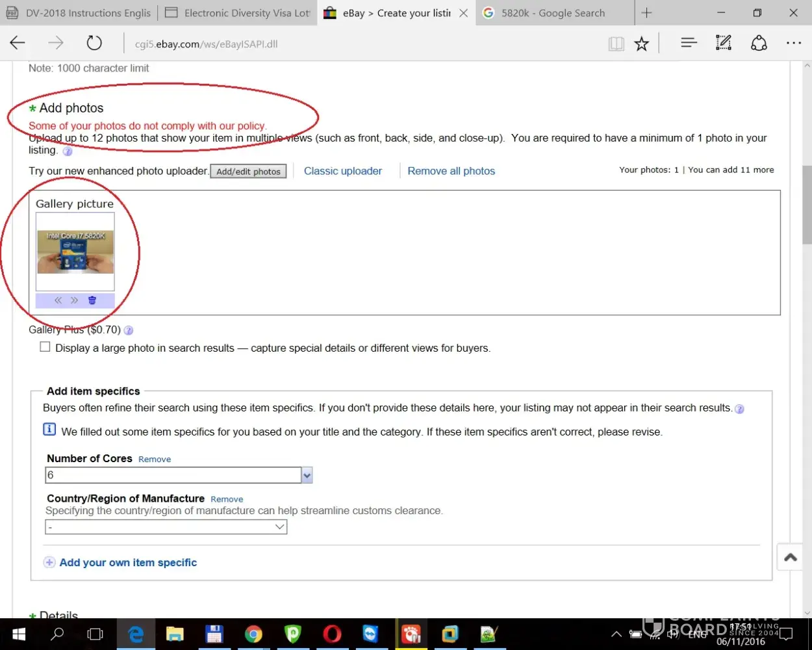812x650 pixels.
Task: Expand Country/Region of Manufacture dropdown
Action: (280, 527)
